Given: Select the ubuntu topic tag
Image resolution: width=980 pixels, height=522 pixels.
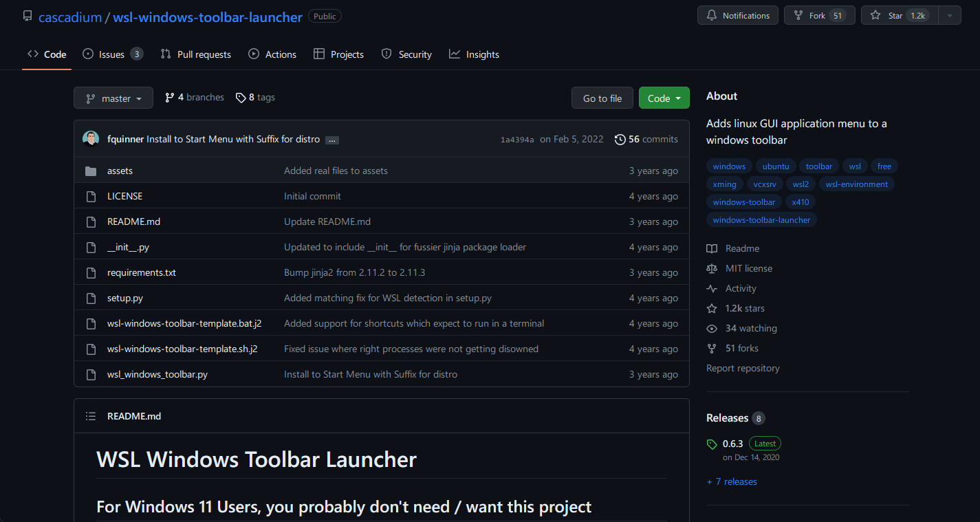Looking at the screenshot, I should click(x=776, y=166).
